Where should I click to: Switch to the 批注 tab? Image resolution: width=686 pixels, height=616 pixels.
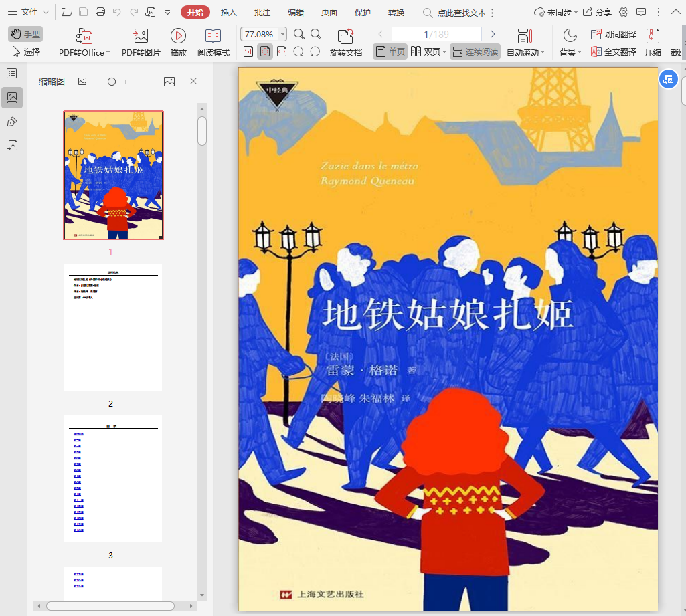262,12
